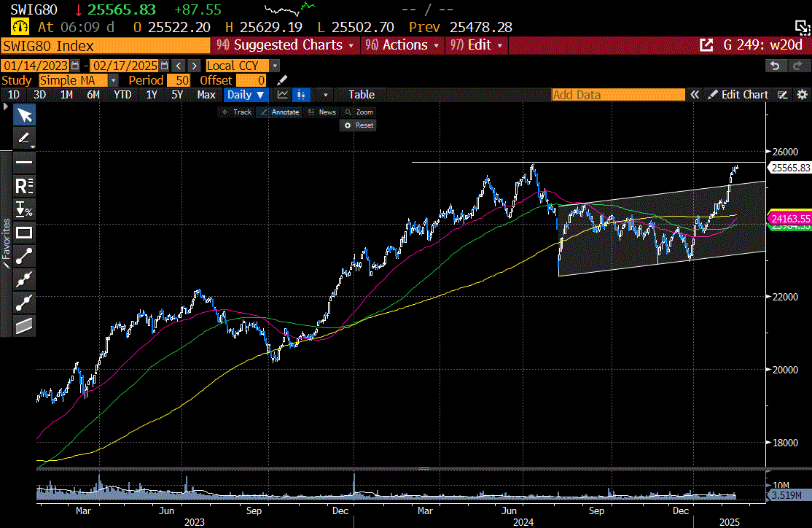
Task: Click the yellow gauge icon beside At 06:09
Action: point(20,27)
